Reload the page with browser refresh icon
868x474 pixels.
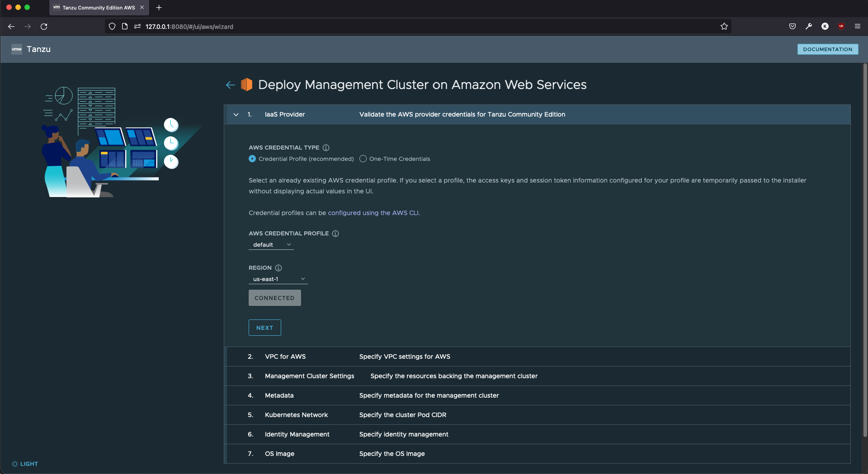click(44, 27)
